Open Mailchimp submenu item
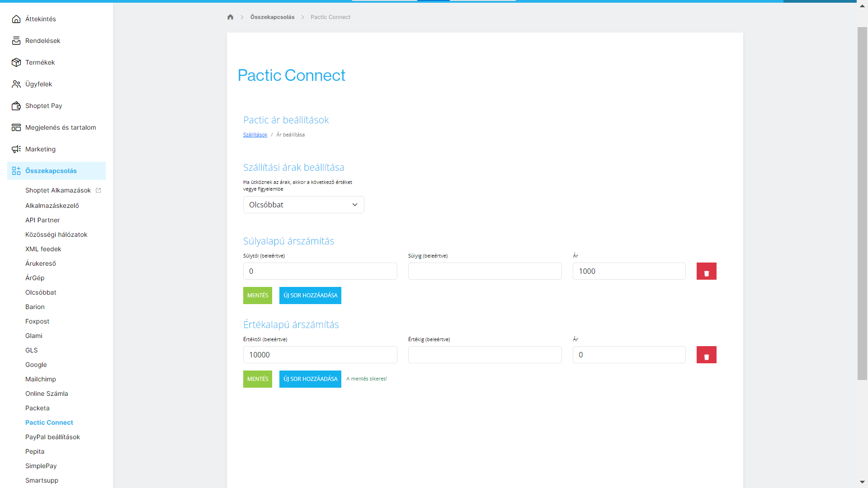 tap(41, 379)
